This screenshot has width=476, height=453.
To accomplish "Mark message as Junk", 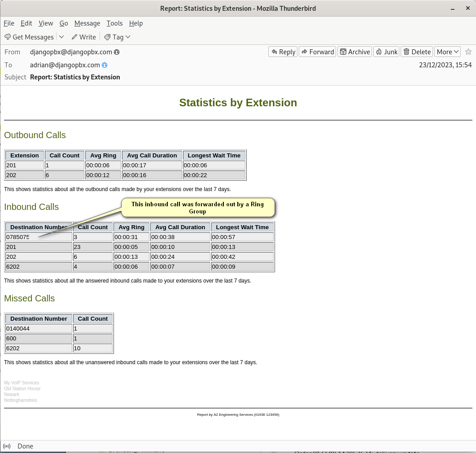I will coord(386,52).
